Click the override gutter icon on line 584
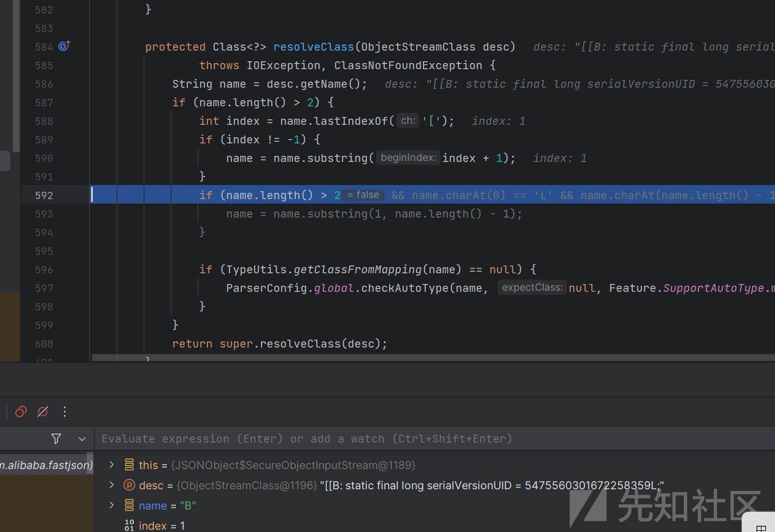Image resolution: width=775 pixels, height=532 pixels. tap(64, 46)
